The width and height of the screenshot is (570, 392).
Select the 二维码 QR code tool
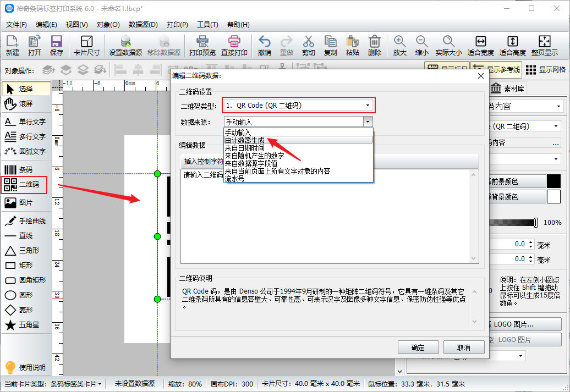click(x=24, y=185)
